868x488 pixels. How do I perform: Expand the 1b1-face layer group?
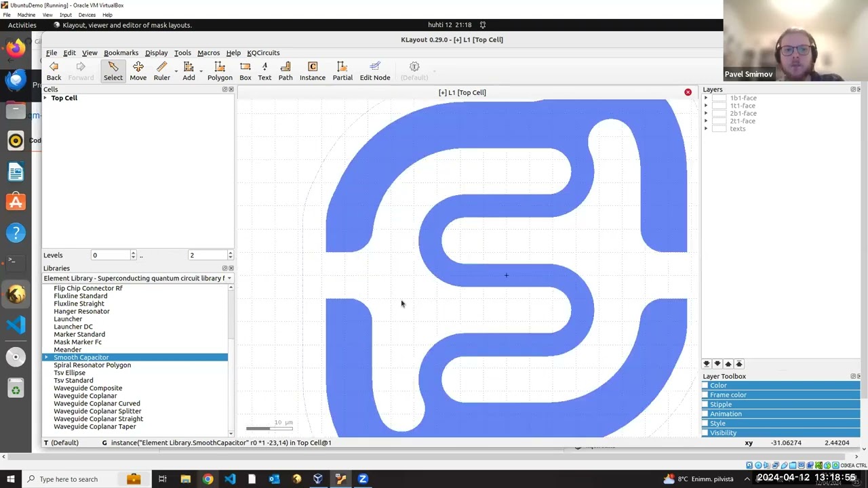tap(706, 98)
